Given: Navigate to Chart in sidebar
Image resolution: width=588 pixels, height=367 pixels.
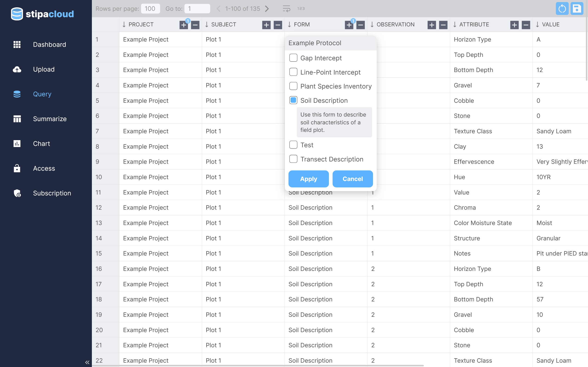Looking at the screenshot, I should click(41, 143).
